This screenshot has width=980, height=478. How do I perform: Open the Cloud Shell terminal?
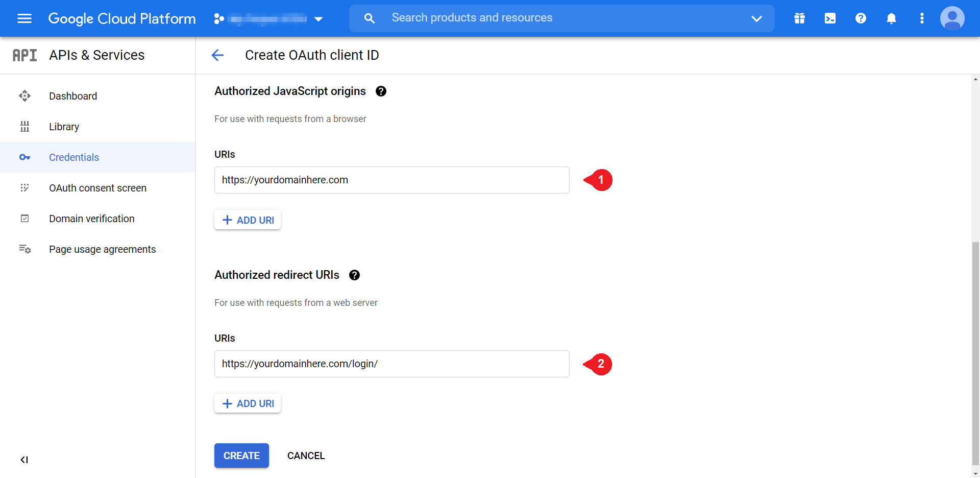830,18
